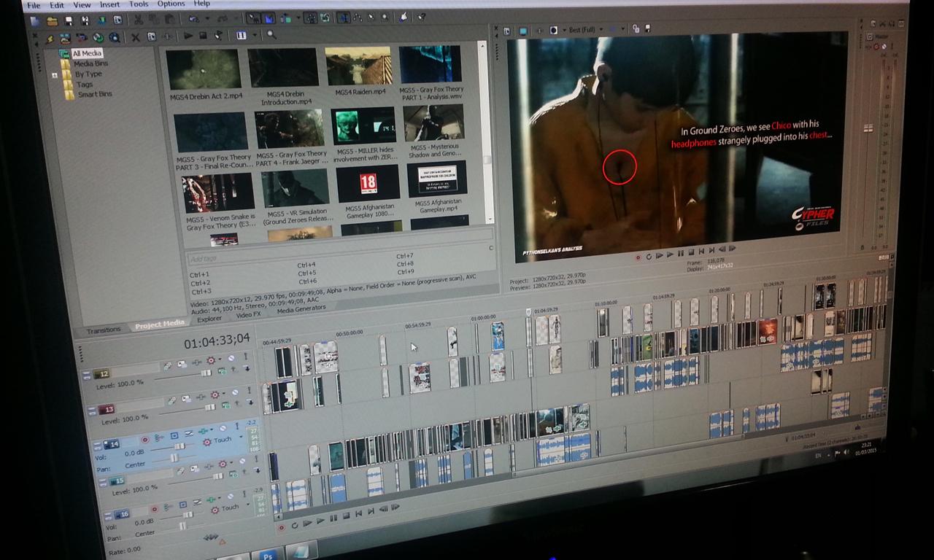Click Preview on External Monitor icon
934x560 pixels.
[523, 31]
